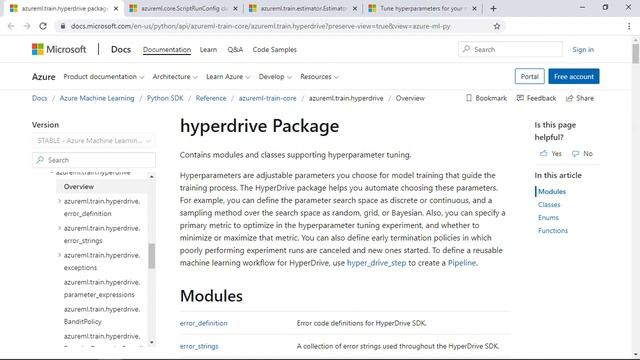Bookmark this page with the star icon
Viewport: 640px width, 360px height.
pyautogui.click(x=497, y=26)
